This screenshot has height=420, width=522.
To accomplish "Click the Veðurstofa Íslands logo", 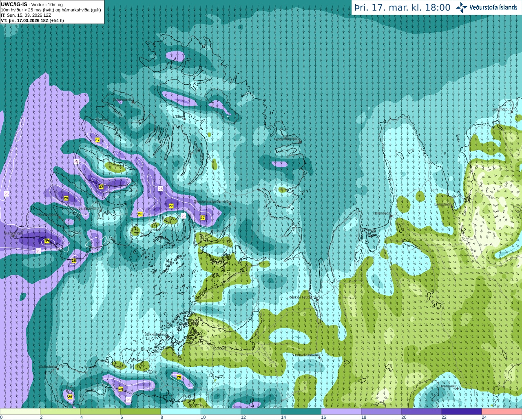I will coord(487,7).
